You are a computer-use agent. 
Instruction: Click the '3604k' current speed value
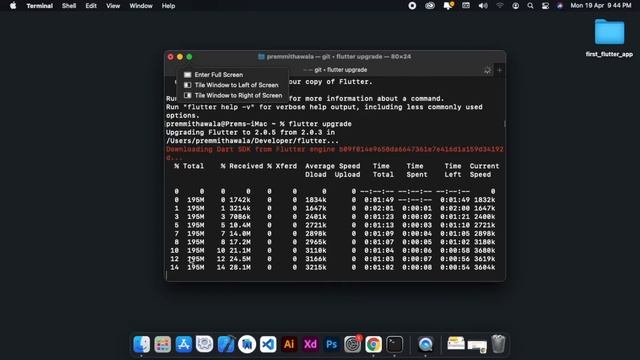[x=484, y=267]
